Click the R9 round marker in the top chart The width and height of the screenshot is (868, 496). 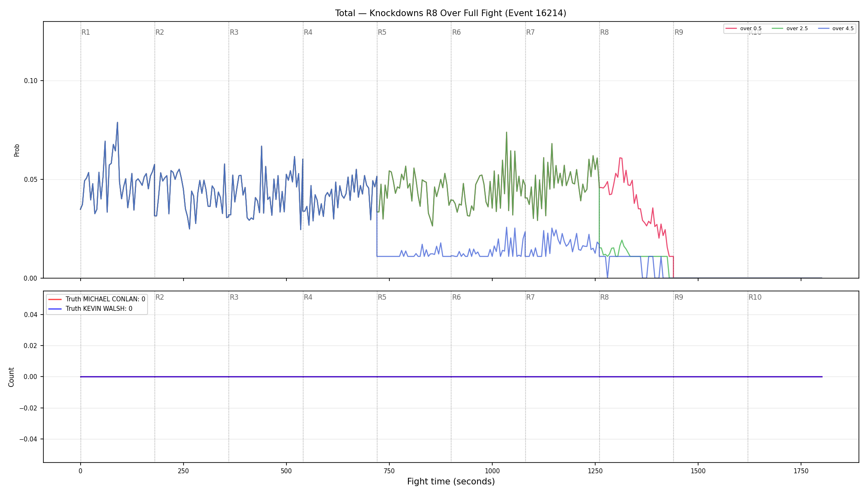coord(679,32)
